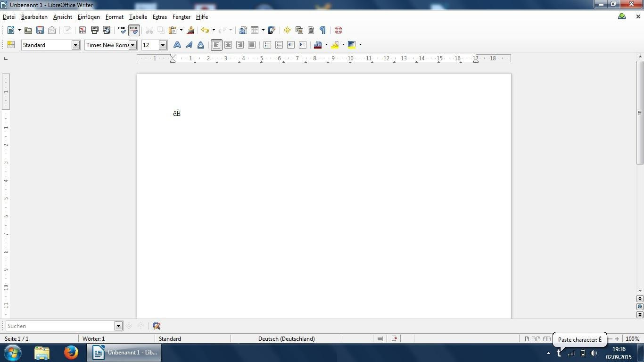Apply the yellow highlighting color
Screen dimensions: 644x362
(x=335, y=45)
